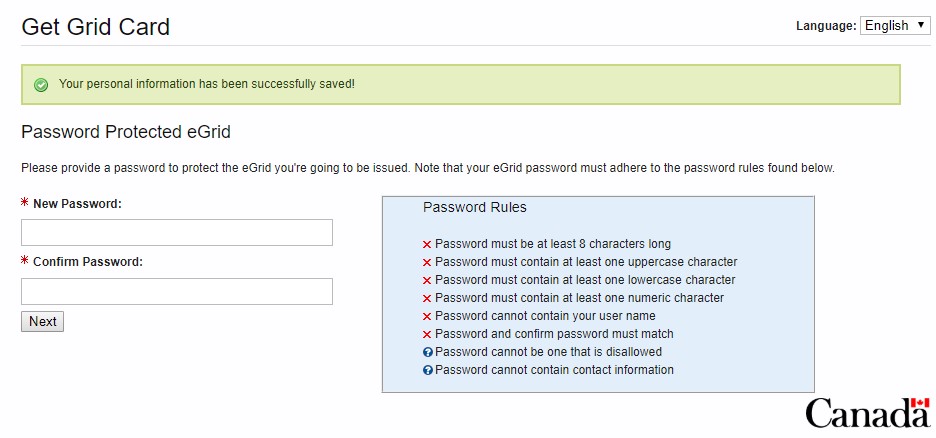Click the New Password input field
Viewport: 936px width, 438px height.
click(177, 233)
